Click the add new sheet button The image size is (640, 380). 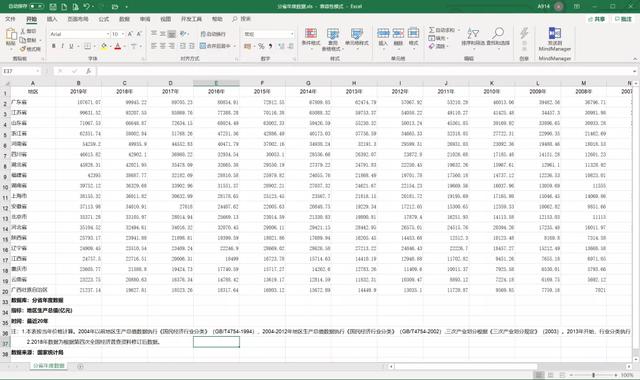coord(80,366)
